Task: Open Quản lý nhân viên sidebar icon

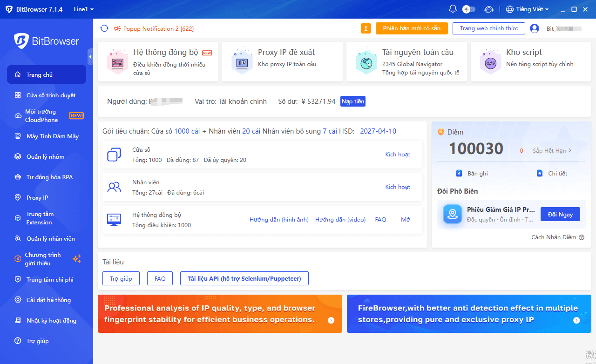Action: [x=18, y=238]
